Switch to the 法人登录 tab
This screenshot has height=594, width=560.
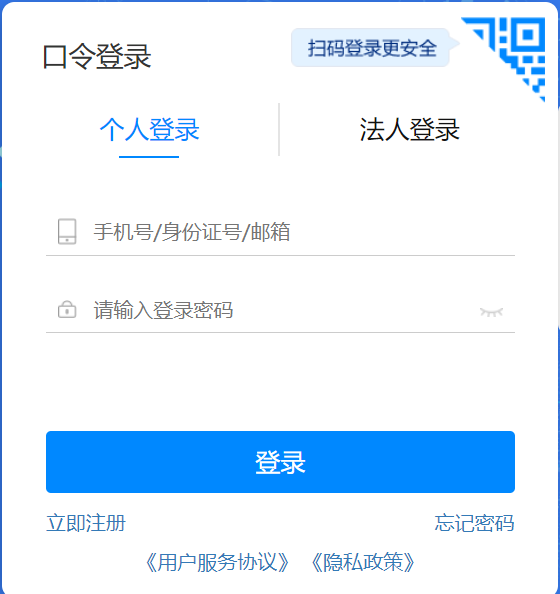click(410, 130)
